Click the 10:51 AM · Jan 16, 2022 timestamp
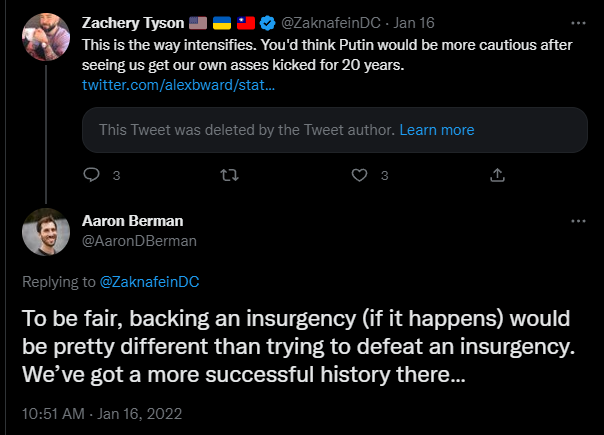 (101, 413)
